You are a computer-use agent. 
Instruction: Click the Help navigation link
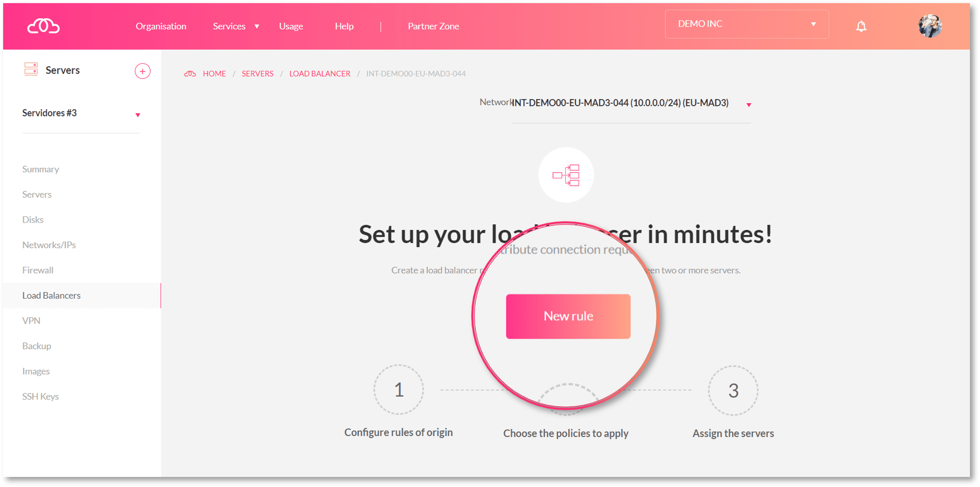[x=344, y=26]
